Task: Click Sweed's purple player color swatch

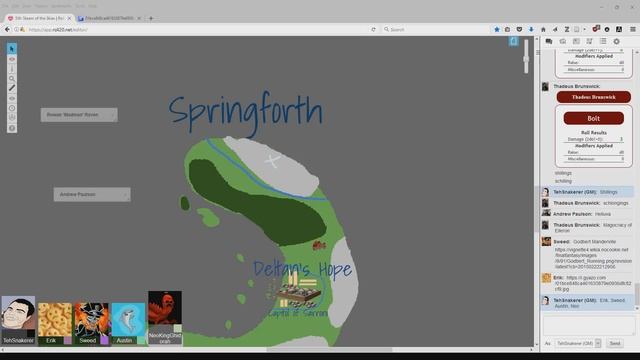Action: tap(104, 340)
